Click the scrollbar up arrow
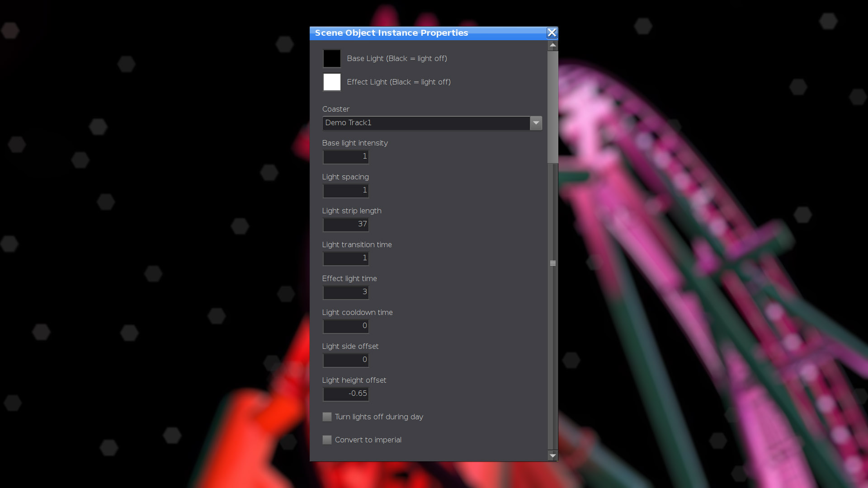This screenshot has height=488, width=868. 552,46
